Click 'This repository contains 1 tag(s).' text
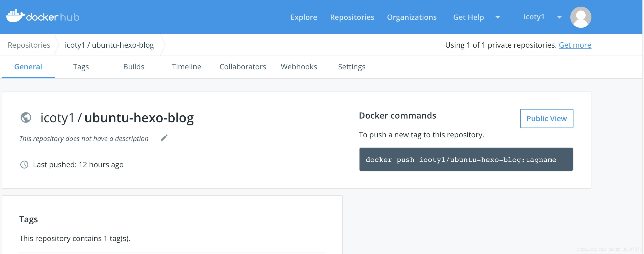The width and height of the screenshot is (644, 254). point(75,238)
